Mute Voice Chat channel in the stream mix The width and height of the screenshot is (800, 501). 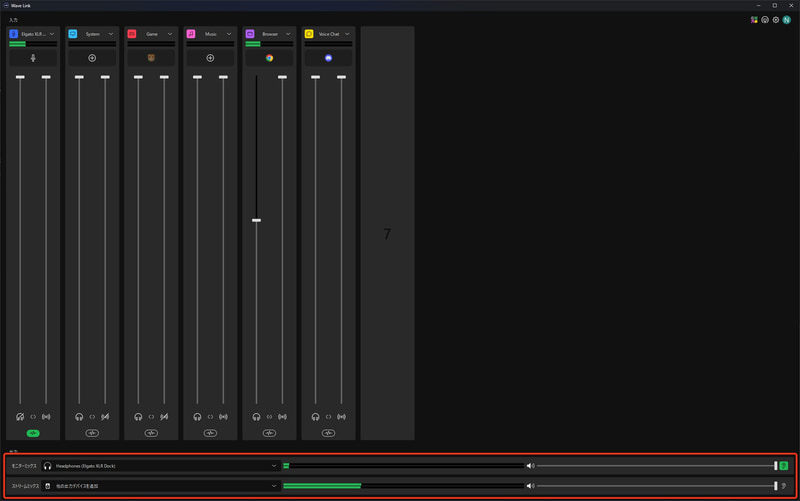tap(341, 417)
